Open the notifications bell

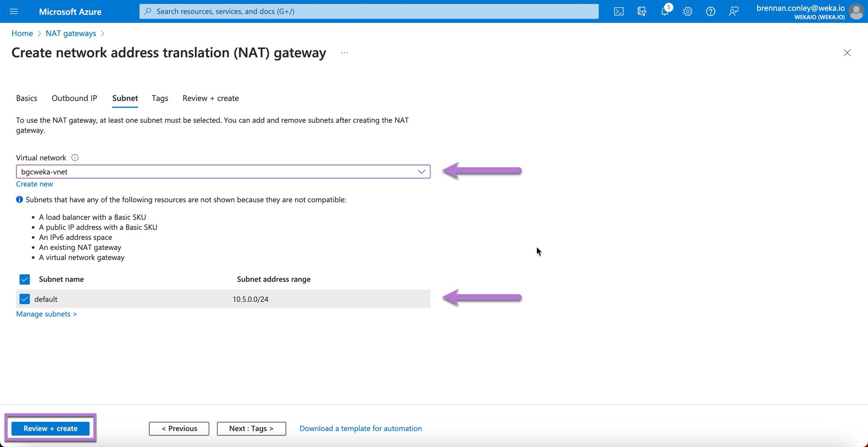tap(664, 11)
